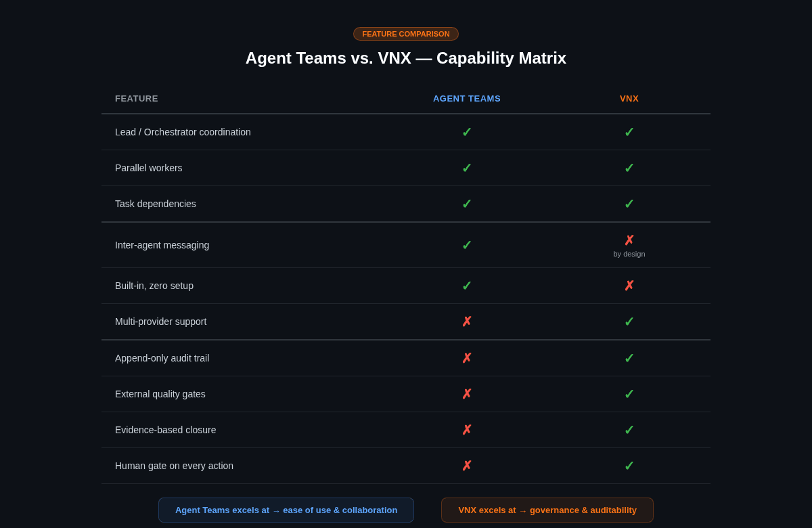Toggle the Evidence-based closure cross under Agent Teams

(467, 430)
